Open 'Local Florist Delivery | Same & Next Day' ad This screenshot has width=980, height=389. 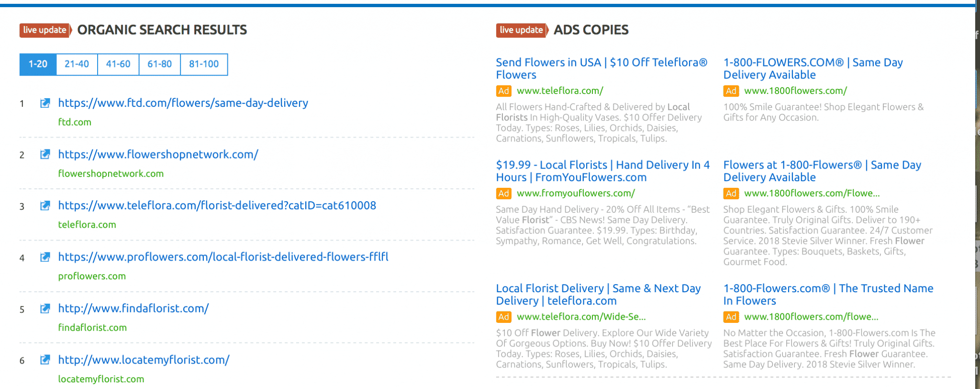click(598, 295)
